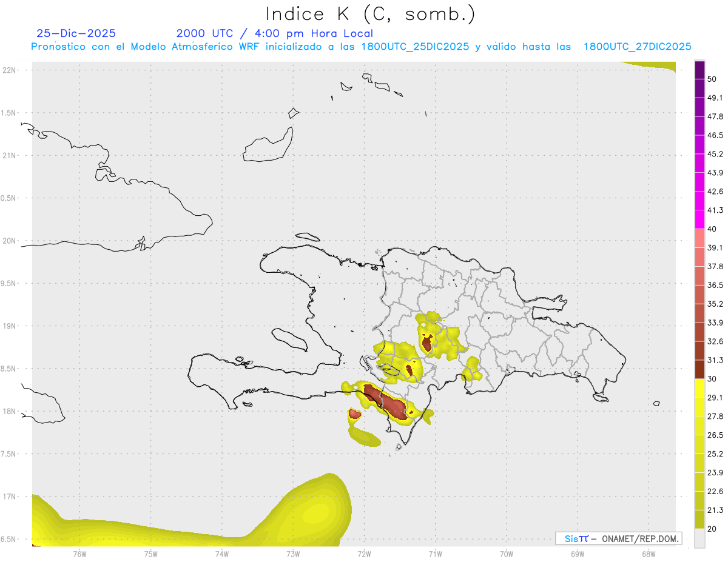Click the "21.3" color scale label
This screenshot has width=728, height=562.
[715, 510]
